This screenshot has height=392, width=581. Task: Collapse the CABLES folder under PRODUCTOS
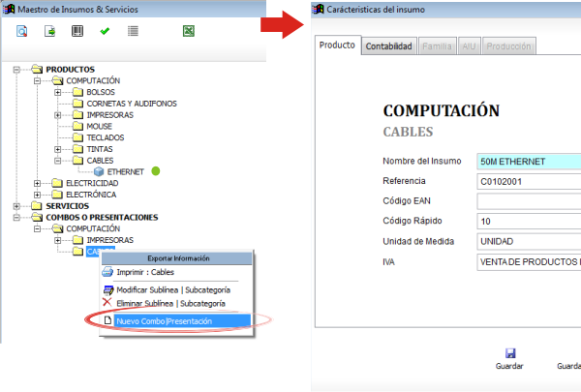58,161
